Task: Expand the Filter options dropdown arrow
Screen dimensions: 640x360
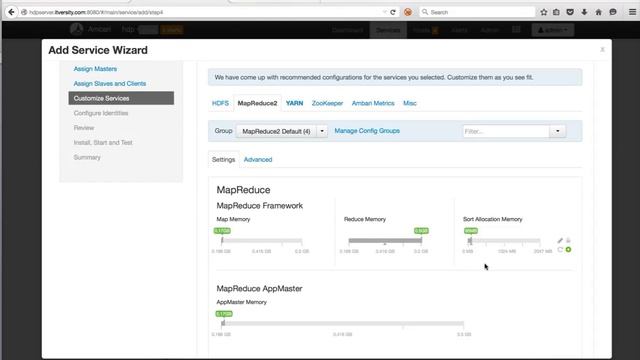Action: point(558,131)
